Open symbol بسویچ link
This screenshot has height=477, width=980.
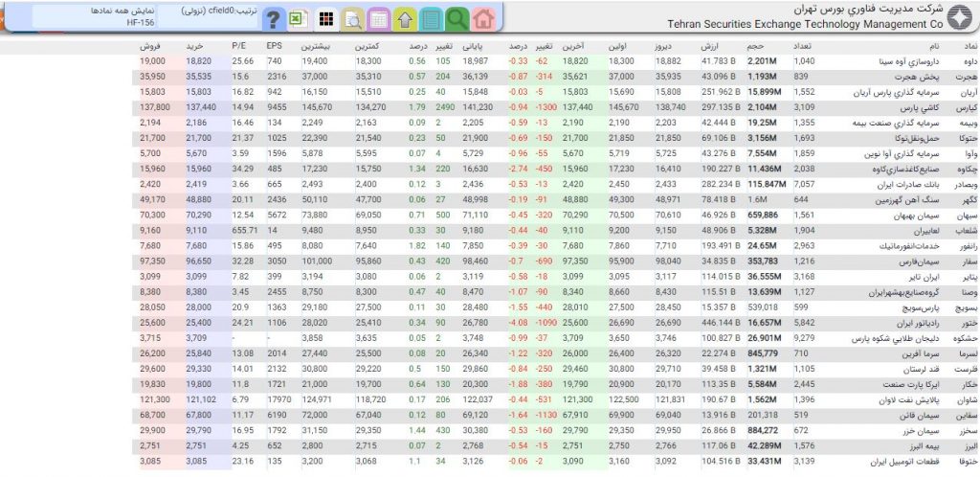point(966,308)
